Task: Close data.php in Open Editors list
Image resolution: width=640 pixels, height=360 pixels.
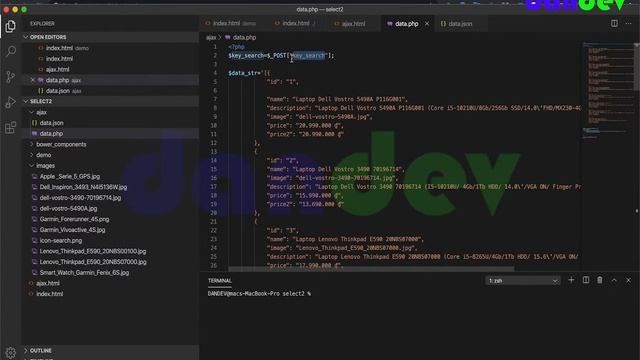Action: [x=33, y=80]
